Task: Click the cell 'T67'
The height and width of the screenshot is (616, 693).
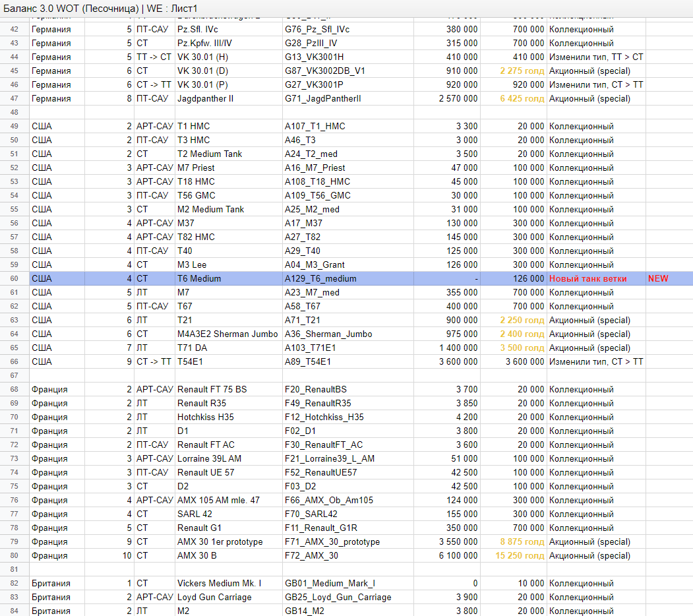Action: tap(229, 307)
